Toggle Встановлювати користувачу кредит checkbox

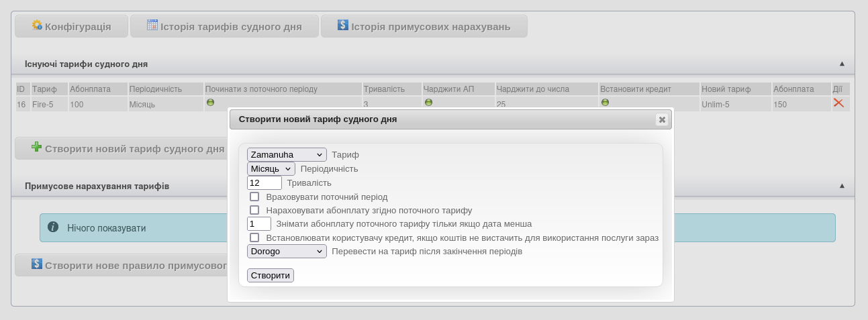pos(254,237)
